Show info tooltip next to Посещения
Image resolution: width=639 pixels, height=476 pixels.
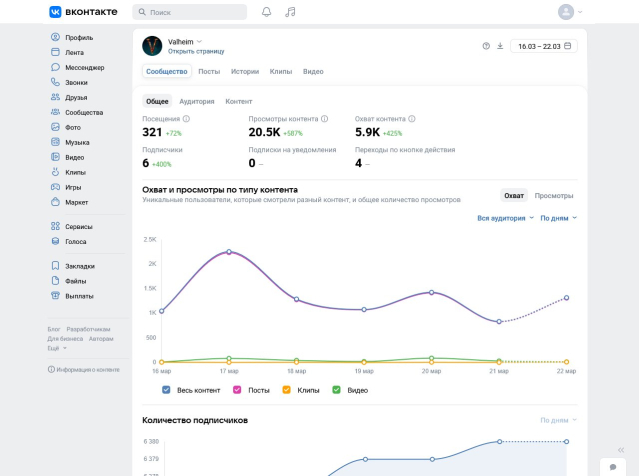tap(186, 119)
